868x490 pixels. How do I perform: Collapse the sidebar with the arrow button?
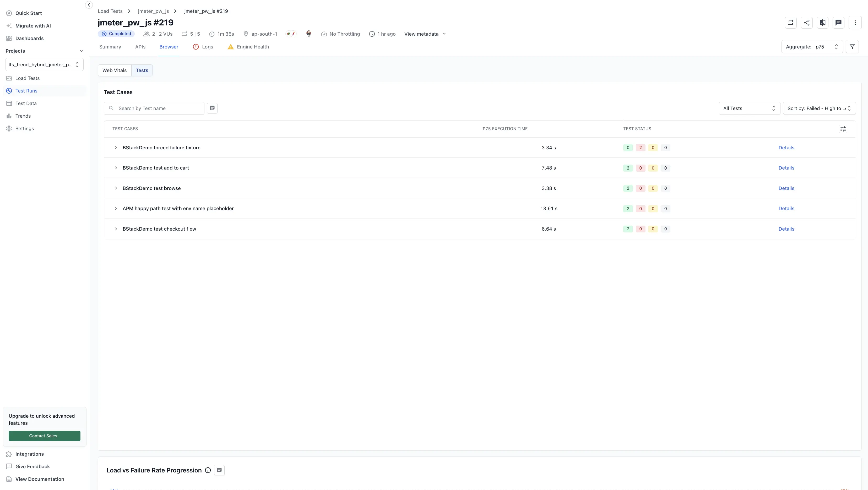[x=89, y=5]
